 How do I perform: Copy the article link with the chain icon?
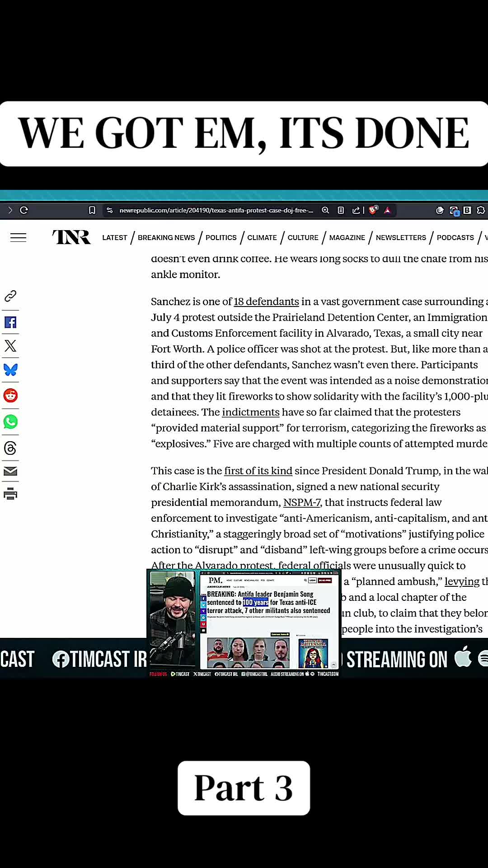10,296
